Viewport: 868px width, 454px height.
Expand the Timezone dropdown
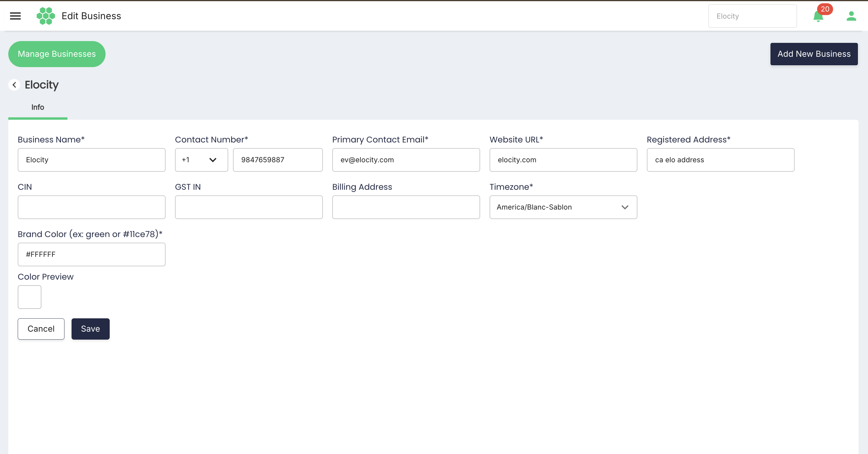563,207
